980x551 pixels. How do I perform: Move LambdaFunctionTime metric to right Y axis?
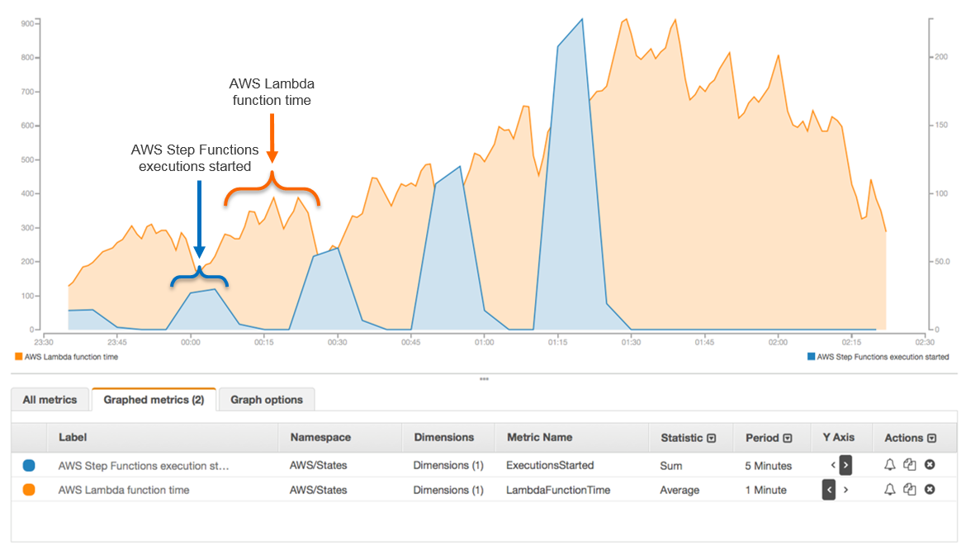pos(845,490)
